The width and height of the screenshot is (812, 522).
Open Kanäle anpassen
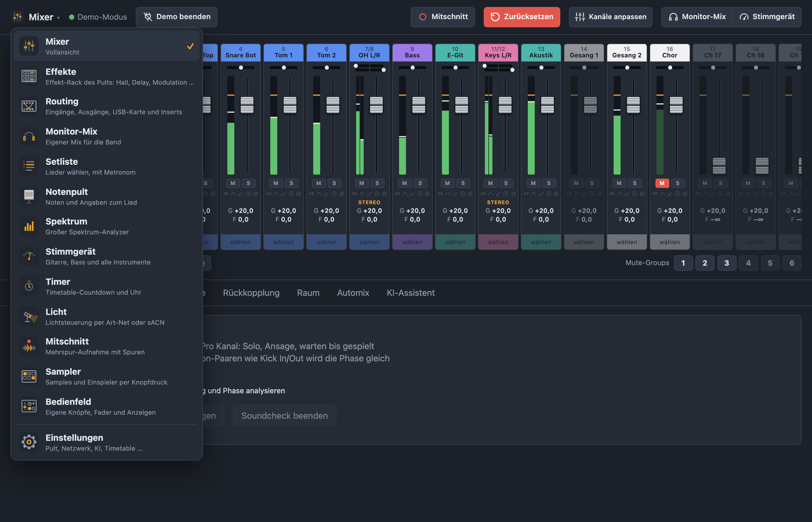tap(611, 17)
